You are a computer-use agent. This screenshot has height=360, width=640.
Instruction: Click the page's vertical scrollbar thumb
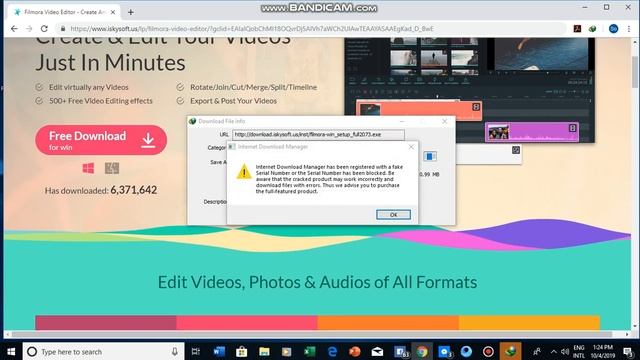pyautogui.click(x=635, y=72)
